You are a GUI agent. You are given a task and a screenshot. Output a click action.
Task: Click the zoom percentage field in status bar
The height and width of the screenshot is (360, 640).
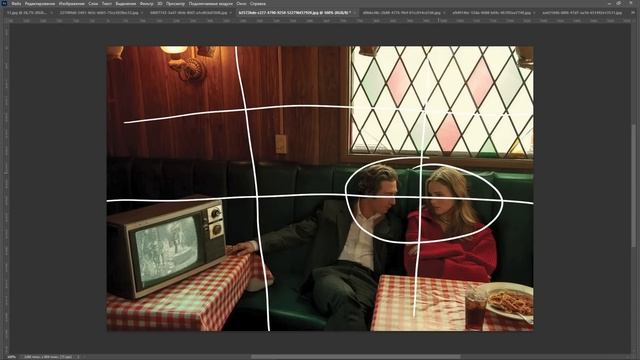click(x=11, y=357)
